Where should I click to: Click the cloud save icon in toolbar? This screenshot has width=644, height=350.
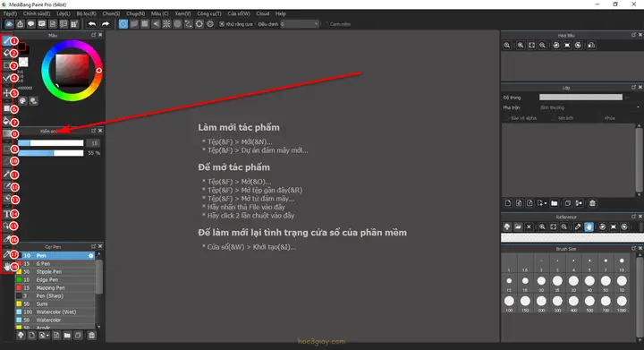click(9, 24)
